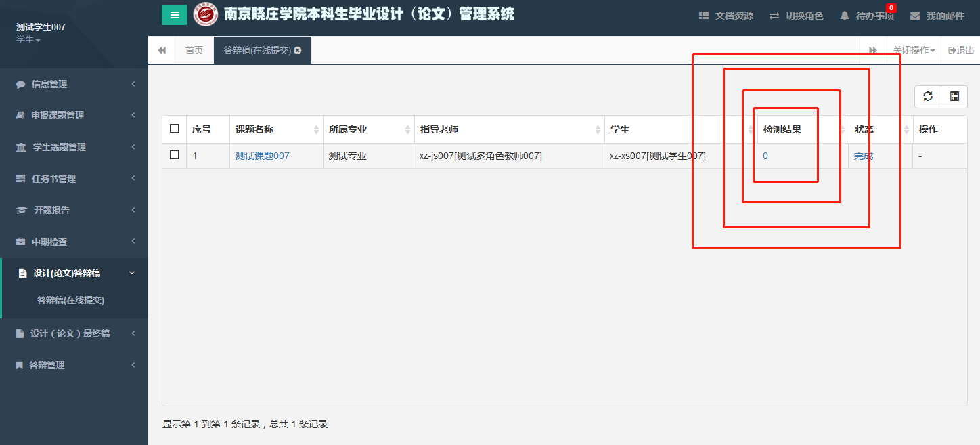The width and height of the screenshot is (980, 445).
Task: Click 切换角色 switch role icon
Action: 774,16
